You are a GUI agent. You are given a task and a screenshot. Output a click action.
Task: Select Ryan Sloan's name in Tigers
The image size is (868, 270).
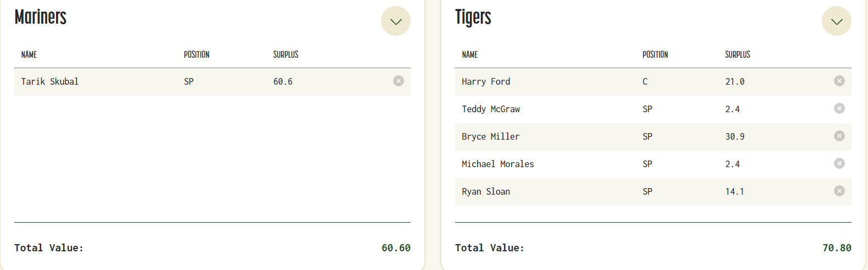486,191
